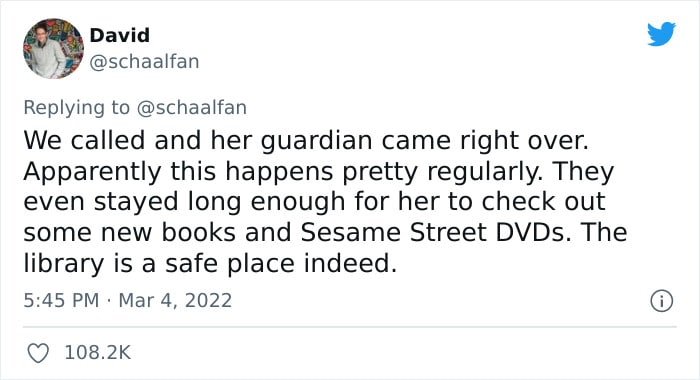This screenshot has height=380, width=700.
Task: Click the 'Replying to' label
Action: [x=76, y=108]
